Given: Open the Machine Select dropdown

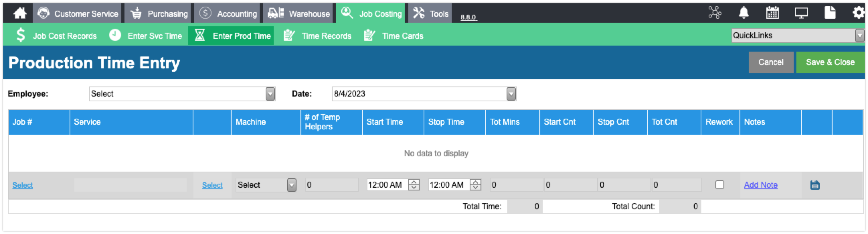Looking at the screenshot, I should click(266, 185).
